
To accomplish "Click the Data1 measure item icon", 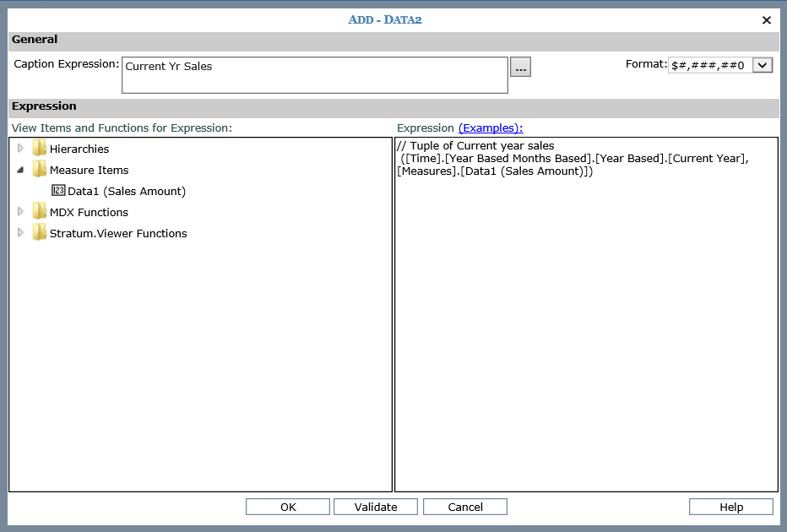I will tap(58, 191).
